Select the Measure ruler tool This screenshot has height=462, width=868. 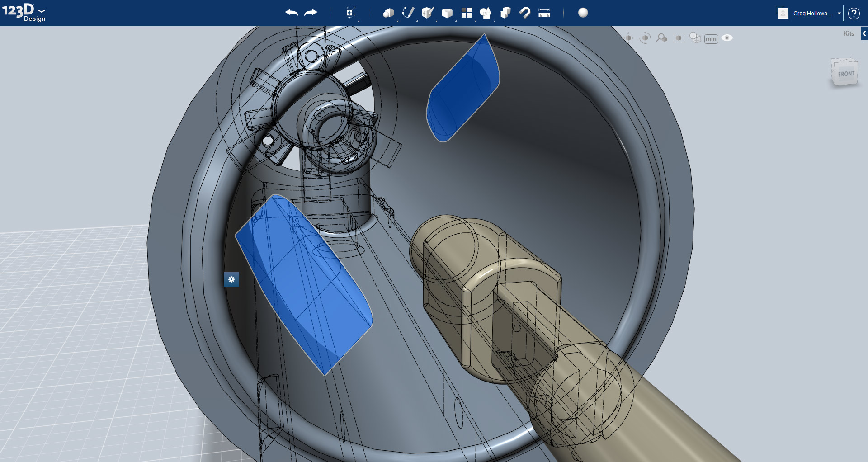tap(544, 13)
